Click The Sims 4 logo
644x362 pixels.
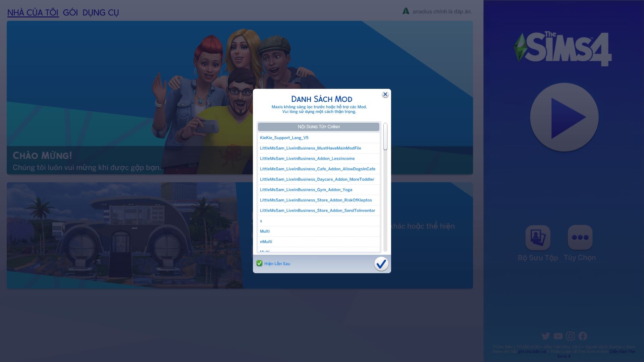coord(563,49)
